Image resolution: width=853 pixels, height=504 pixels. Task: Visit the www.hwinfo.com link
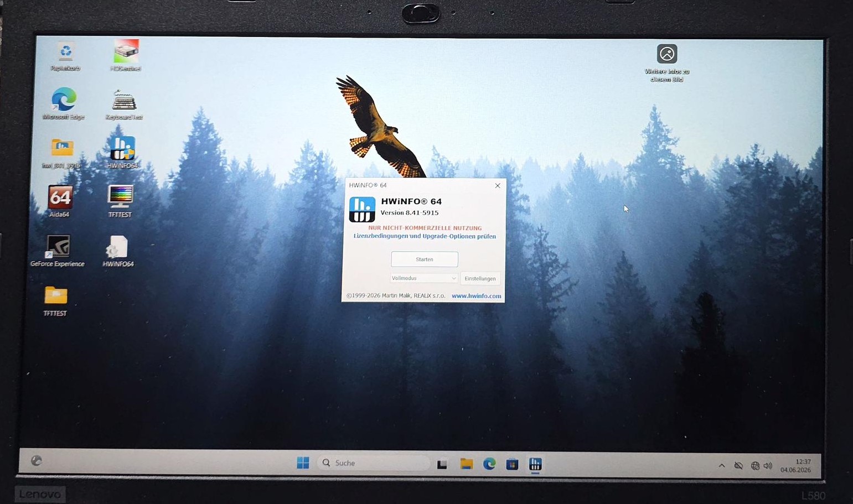pos(476,296)
